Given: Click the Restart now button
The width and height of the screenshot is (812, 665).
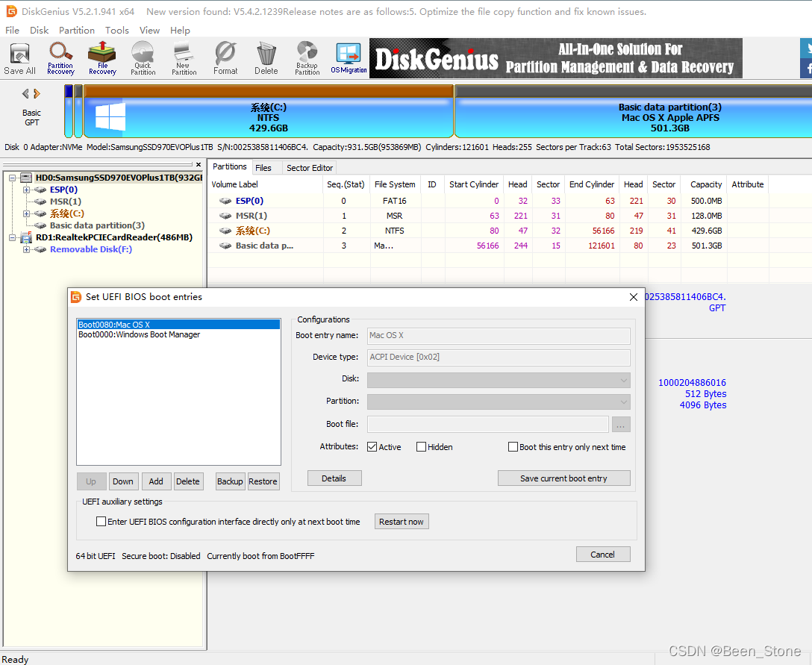Looking at the screenshot, I should click(x=402, y=522).
